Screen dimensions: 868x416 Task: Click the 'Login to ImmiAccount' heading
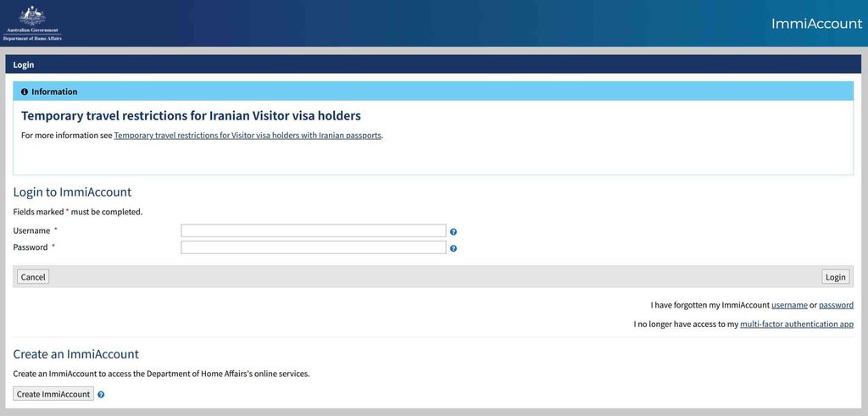tap(73, 192)
